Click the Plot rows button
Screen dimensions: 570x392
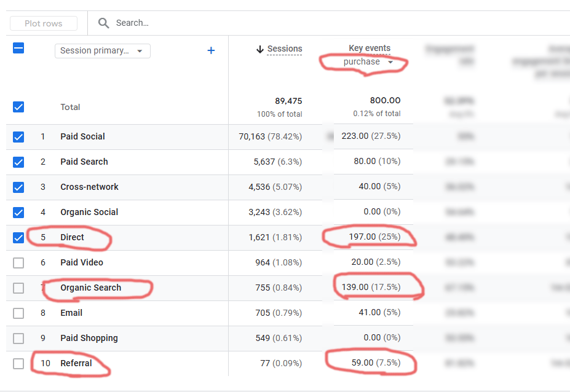tap(44, 23)
